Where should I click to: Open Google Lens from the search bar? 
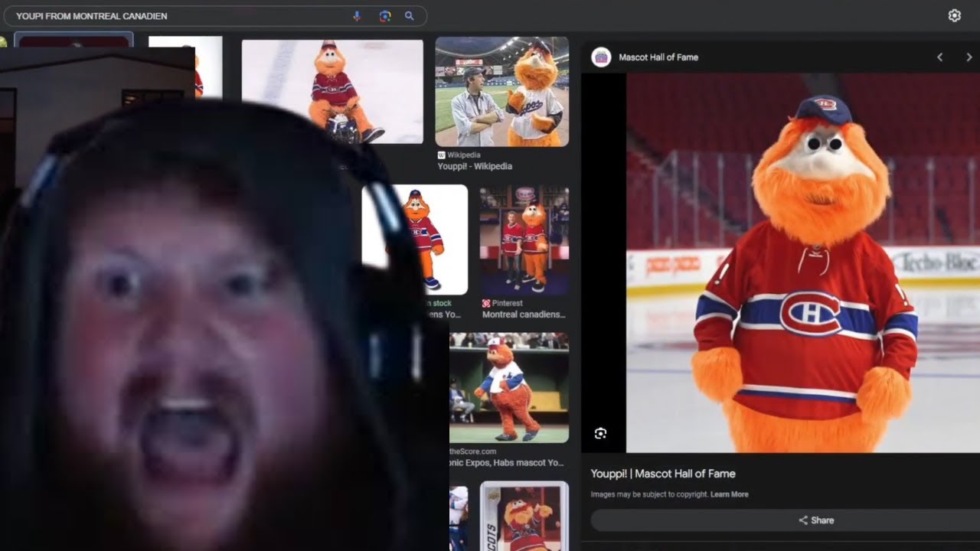tap(385, 16)
